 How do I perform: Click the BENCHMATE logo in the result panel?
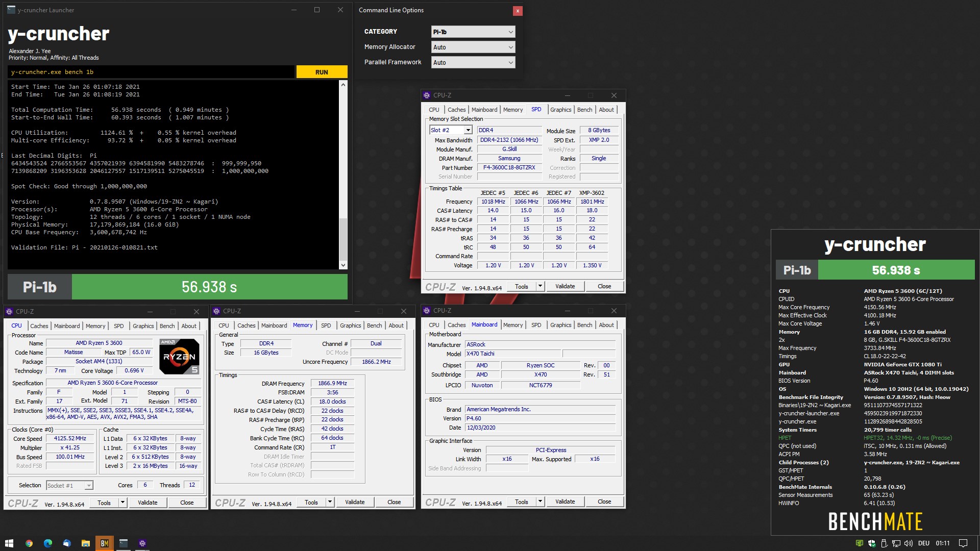pos(875,521)
